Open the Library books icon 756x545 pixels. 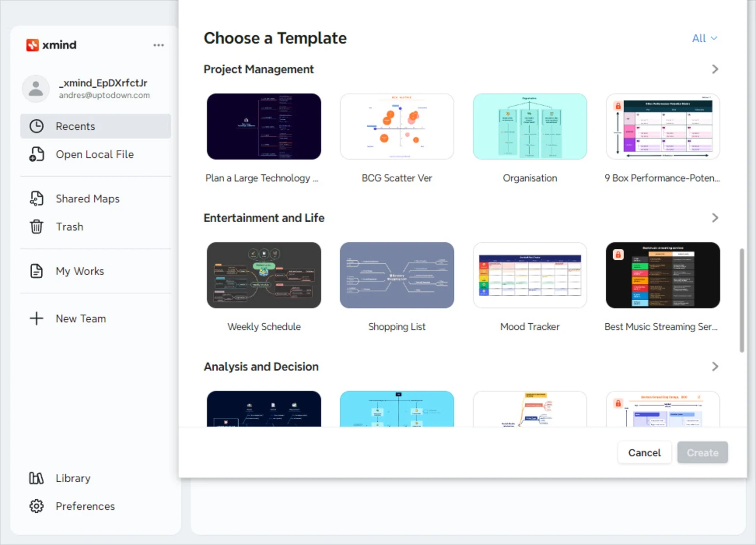click(x=36, y=478)
